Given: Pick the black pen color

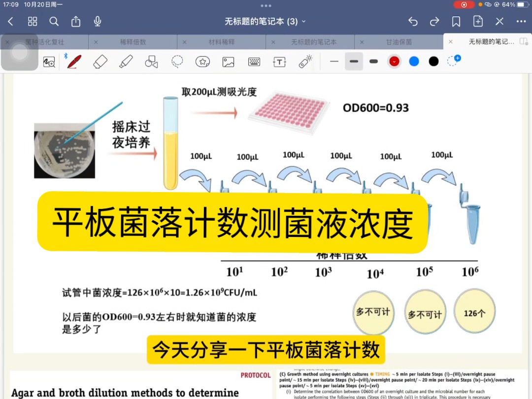Looking at the screenshot, I should click(x=433, y=62).
